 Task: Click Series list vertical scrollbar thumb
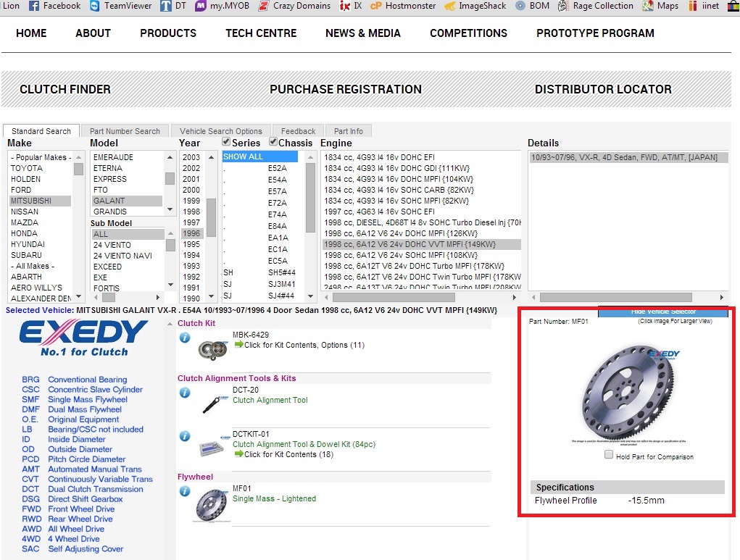[310, 198]
